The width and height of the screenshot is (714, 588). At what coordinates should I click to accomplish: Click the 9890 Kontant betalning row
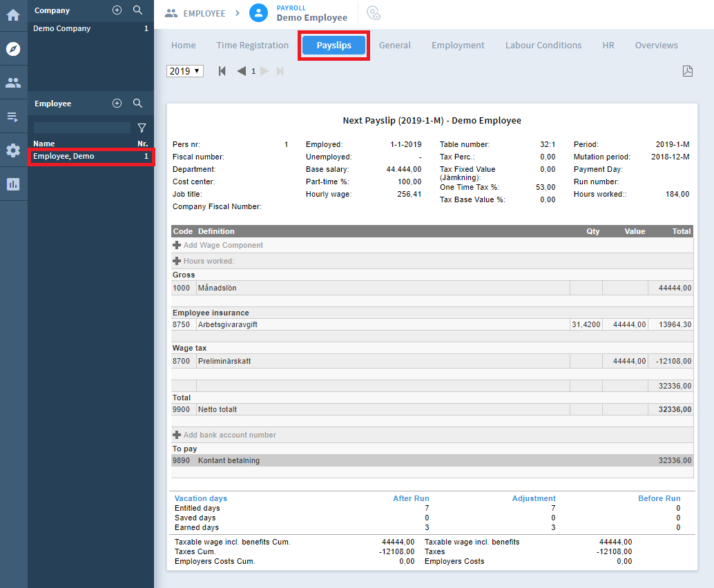[432, 460]
